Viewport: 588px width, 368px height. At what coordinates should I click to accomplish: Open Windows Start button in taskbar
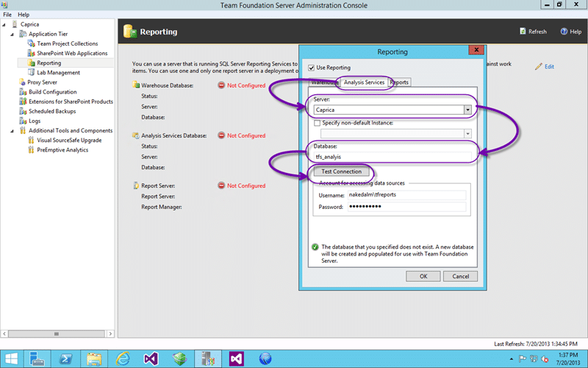[x=12, y=359]
